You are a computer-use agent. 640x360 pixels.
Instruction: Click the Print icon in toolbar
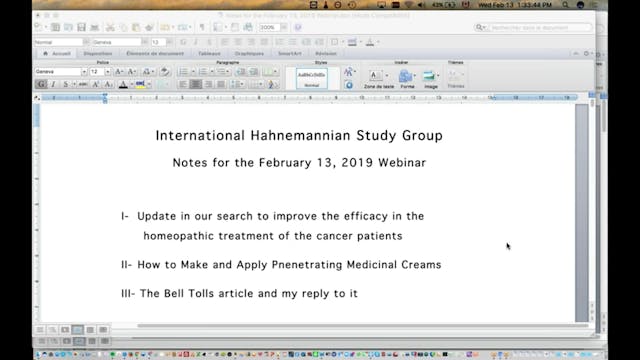94,27
